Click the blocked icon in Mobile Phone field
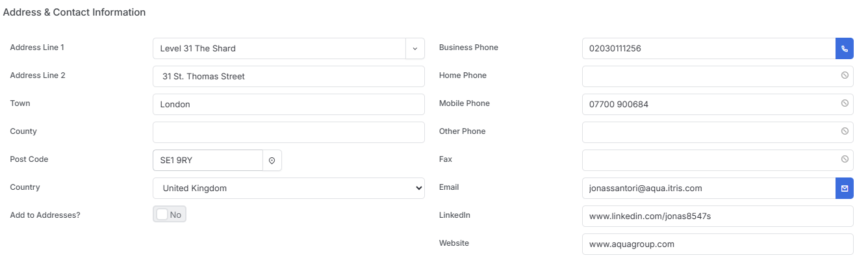 (845, 103)
